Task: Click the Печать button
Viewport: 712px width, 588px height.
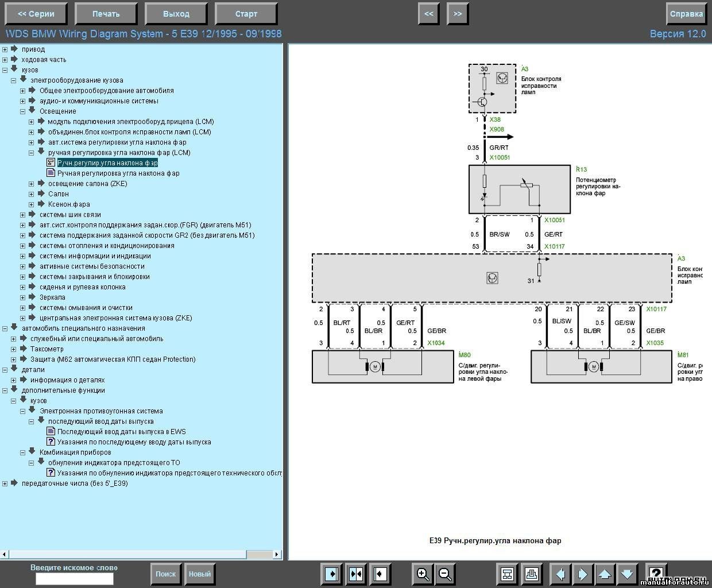Action: pyautogui.click(x=106, y=14)
